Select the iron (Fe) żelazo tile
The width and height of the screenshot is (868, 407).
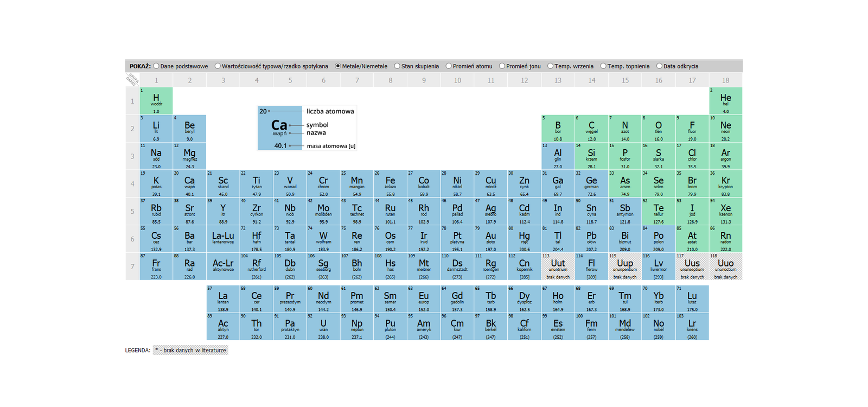(x=390, y=183)
